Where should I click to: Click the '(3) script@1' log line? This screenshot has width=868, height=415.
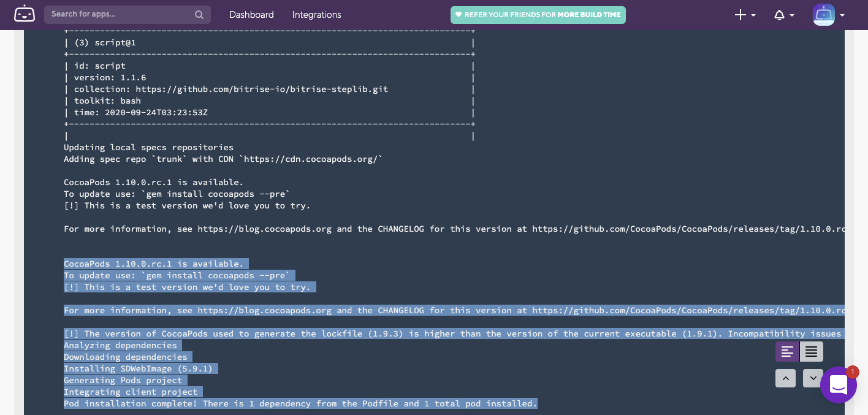coord(105,43)
